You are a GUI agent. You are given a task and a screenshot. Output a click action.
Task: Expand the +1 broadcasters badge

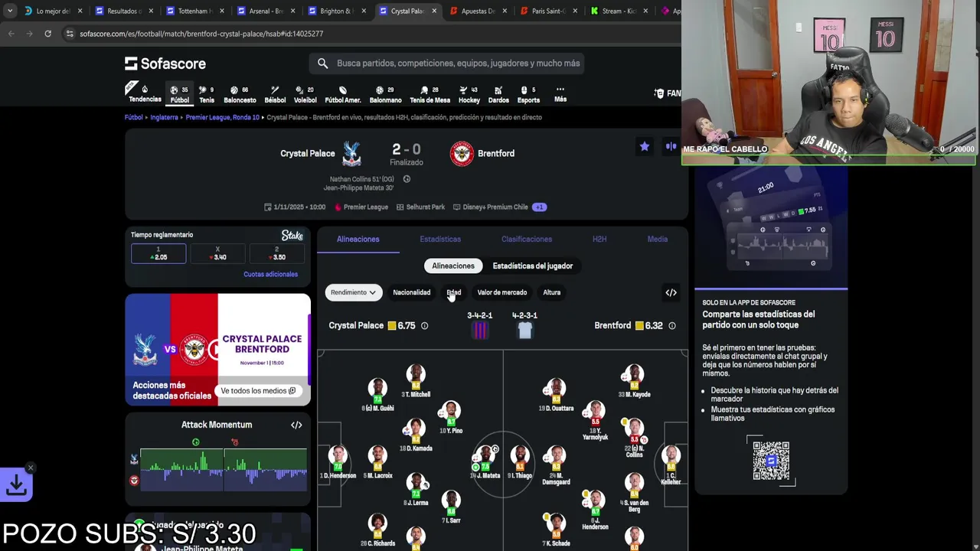539,207
